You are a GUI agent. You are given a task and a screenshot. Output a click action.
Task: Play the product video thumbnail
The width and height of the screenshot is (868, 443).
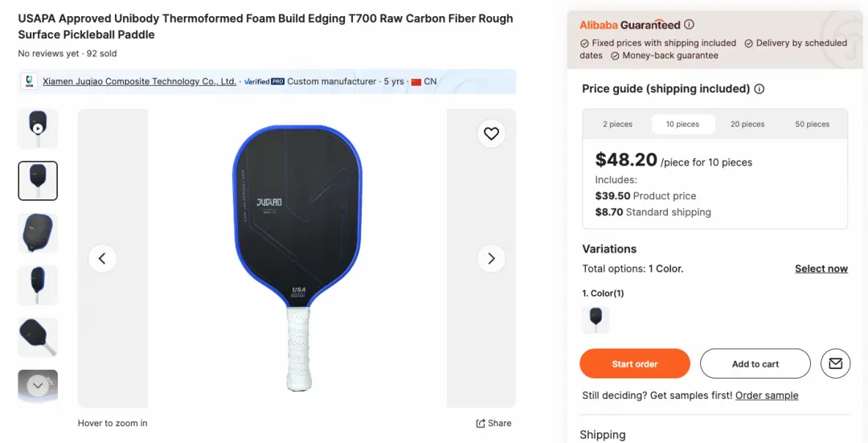point(38,128)
